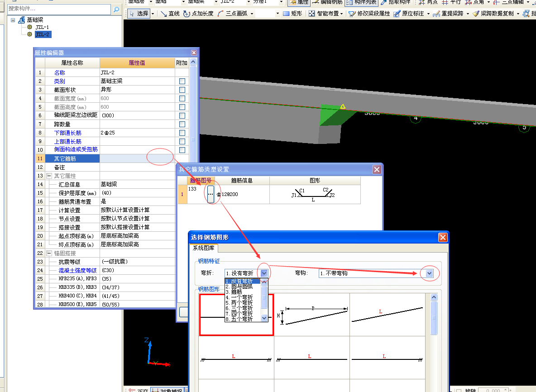The image size is (536, 392).
Task: Click the 属性值 column header
Action: pyautogui.click(x=137, y=63)
